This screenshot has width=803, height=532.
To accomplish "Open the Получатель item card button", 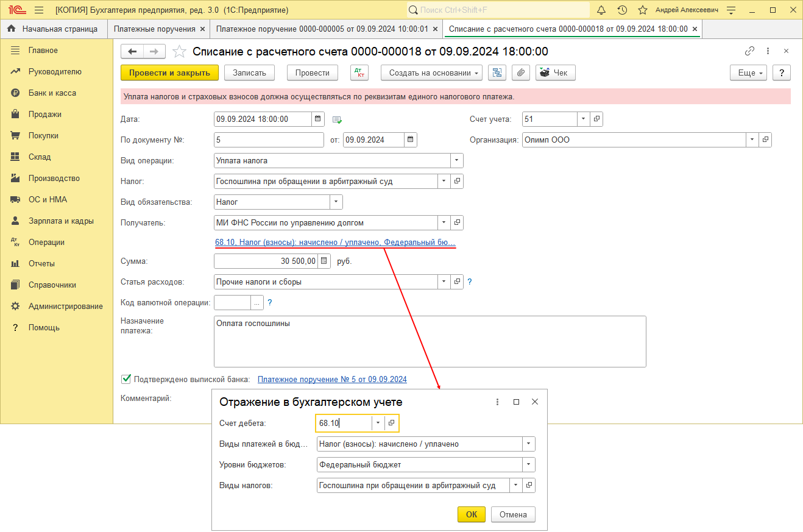I will click(457, 222).
